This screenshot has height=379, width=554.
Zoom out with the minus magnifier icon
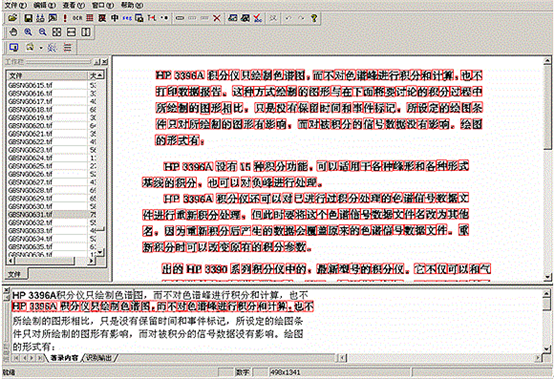(x=42, y=32)
